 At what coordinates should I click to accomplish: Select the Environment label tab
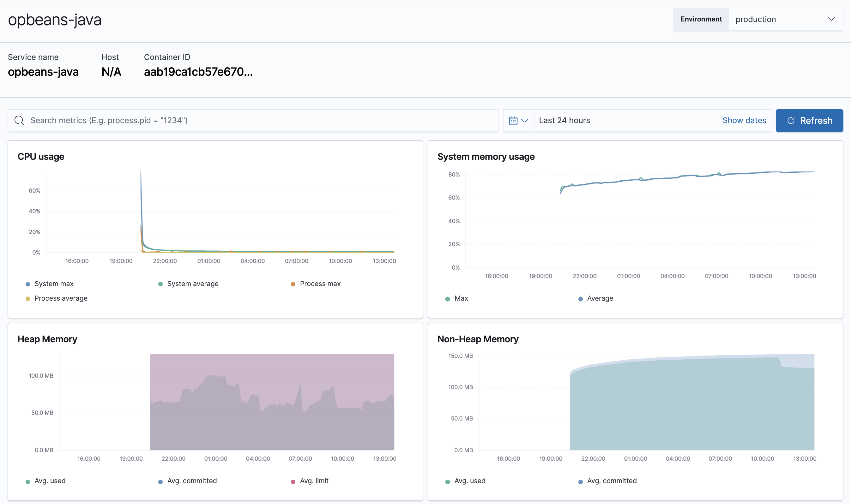click(701, 19)
